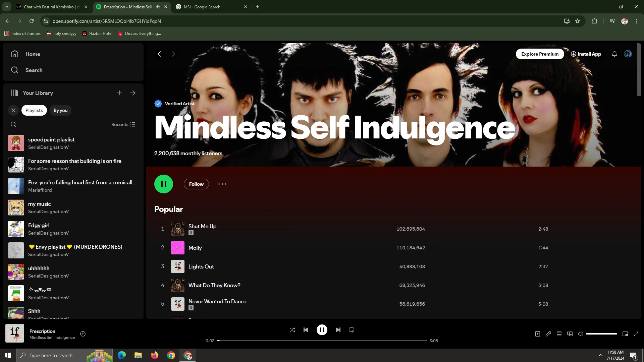
Task: Open Spotify notifications
Action: click(614, 54)
